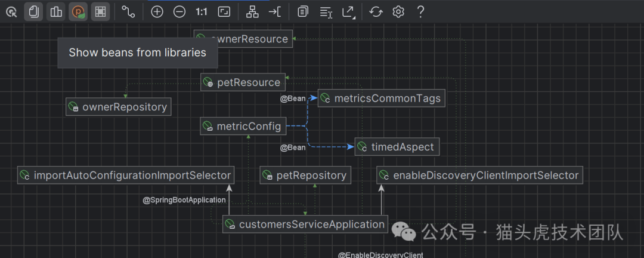Click the arrow-to-bracket toolbar icon

[x=275, y=11]
